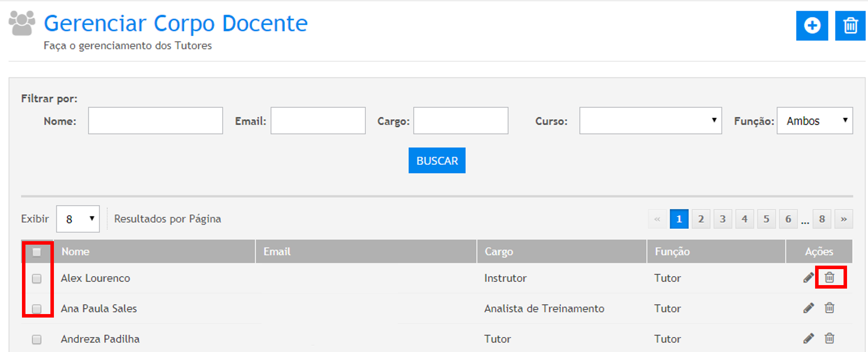Viewport: 868px width, 352px height.
Task: Edit Andreza Padilha with pencil icon
Action: coord(809,339)
